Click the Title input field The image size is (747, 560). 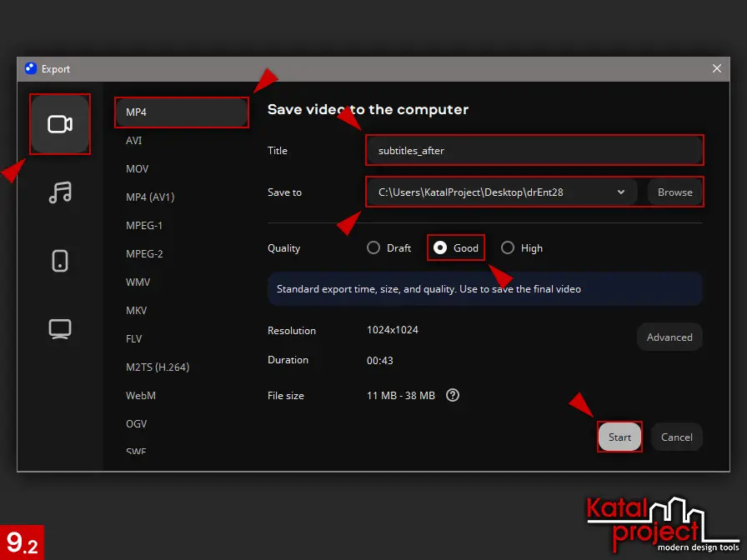534,151
